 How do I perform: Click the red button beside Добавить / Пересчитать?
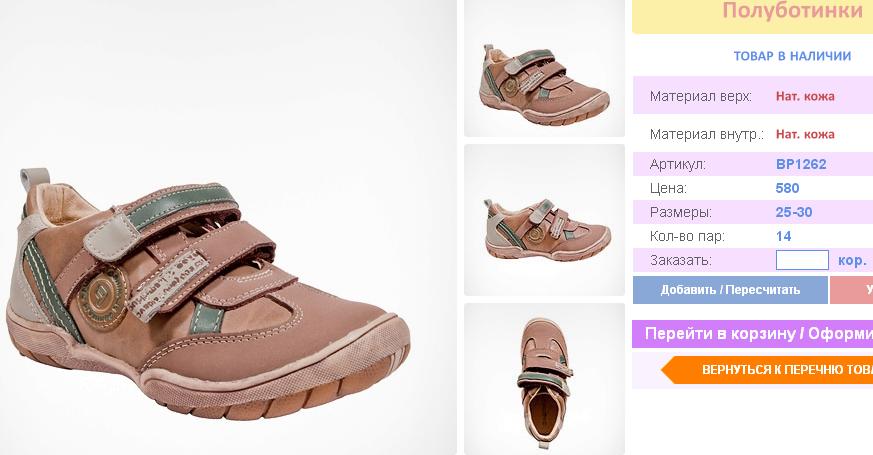point(852,290)
